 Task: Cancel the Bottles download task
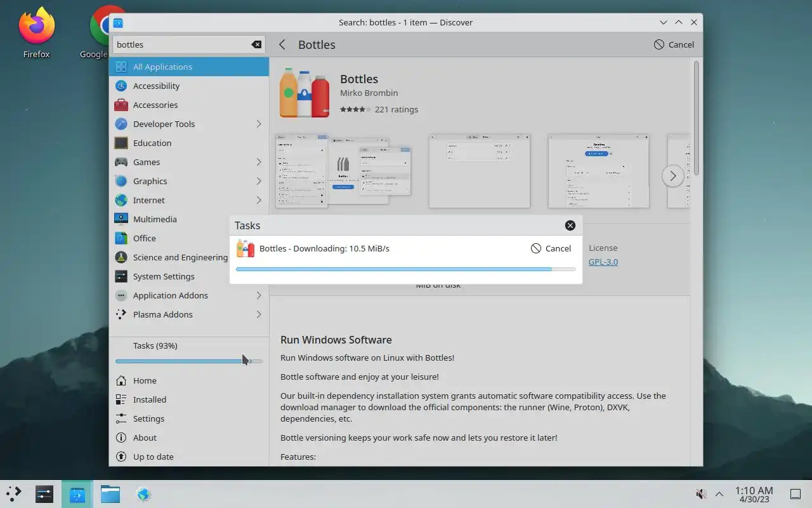551,248
